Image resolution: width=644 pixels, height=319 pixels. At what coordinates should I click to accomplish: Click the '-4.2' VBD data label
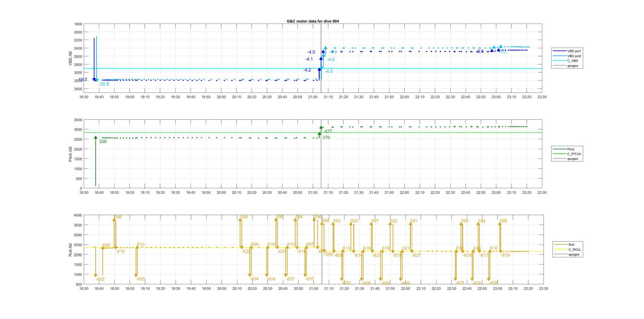point(307,70)
